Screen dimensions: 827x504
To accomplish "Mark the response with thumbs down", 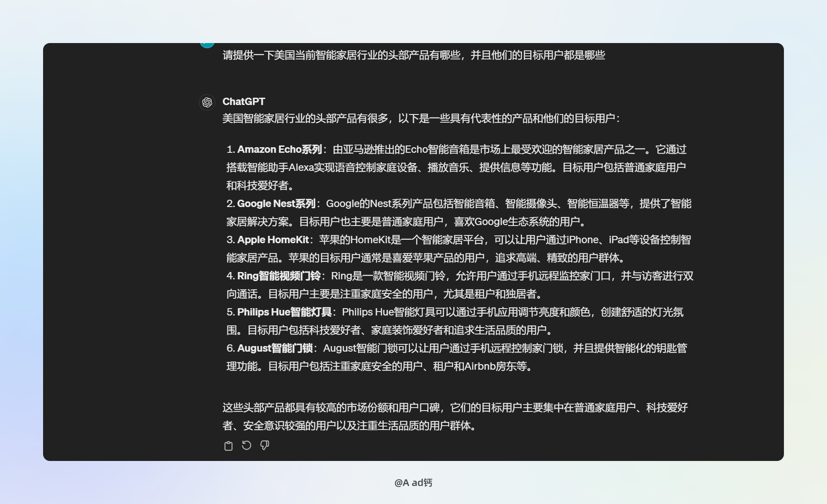I will click(x=264, y=445).
